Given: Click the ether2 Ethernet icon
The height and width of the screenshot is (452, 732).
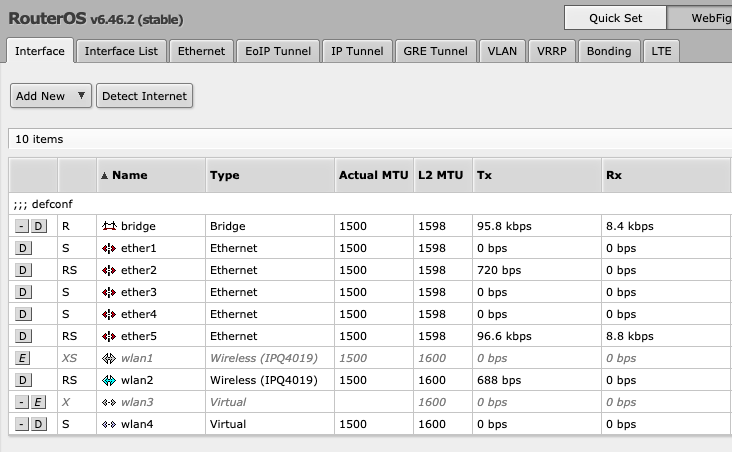Looking at the screenshot, I should pyautogui.click(x=109, y=270).
